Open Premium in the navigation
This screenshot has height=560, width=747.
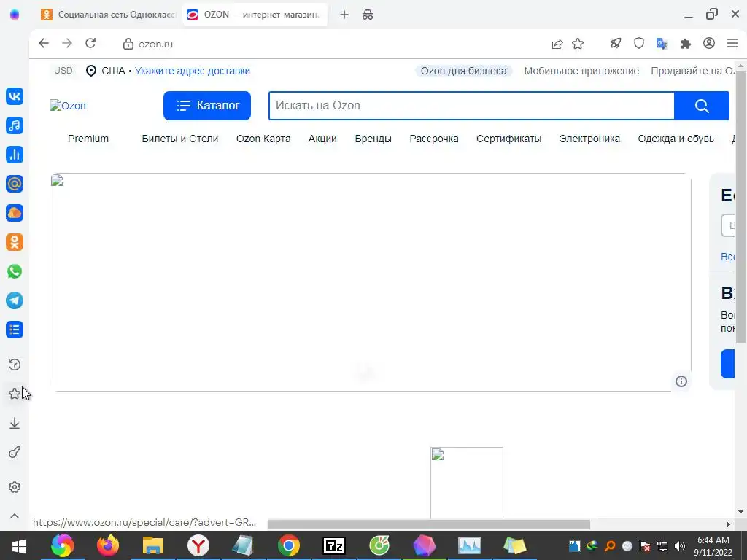pos(88,139)
